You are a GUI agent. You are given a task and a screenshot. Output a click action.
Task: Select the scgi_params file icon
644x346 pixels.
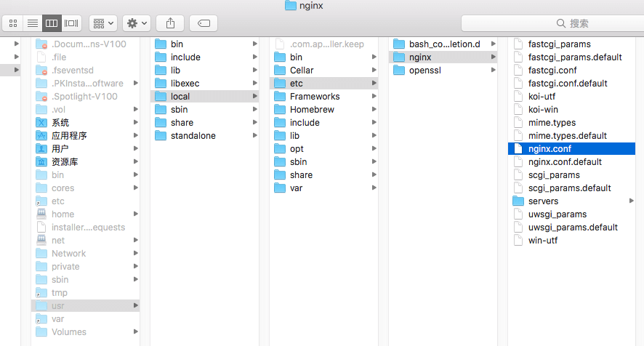(x=518, y=175)
